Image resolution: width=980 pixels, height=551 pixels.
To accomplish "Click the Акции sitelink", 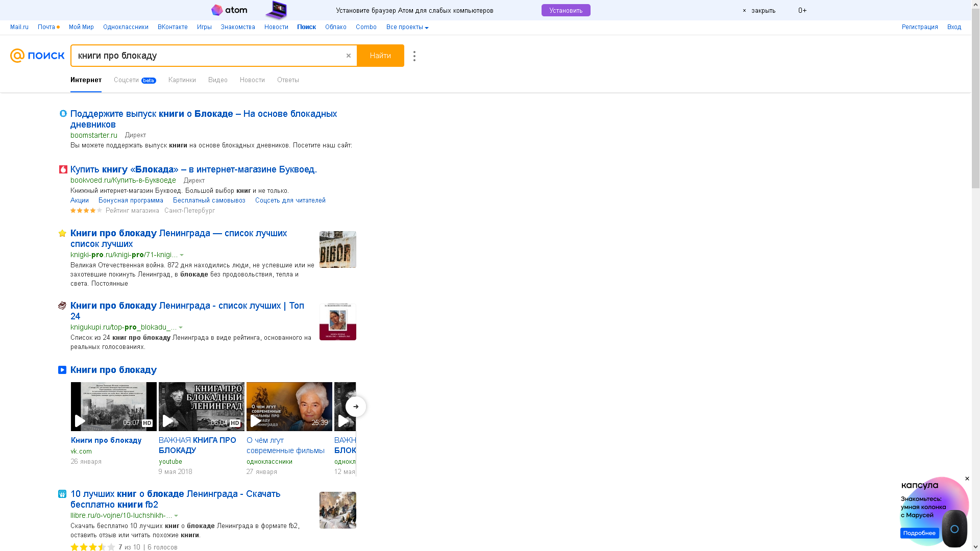I will 80,201.
